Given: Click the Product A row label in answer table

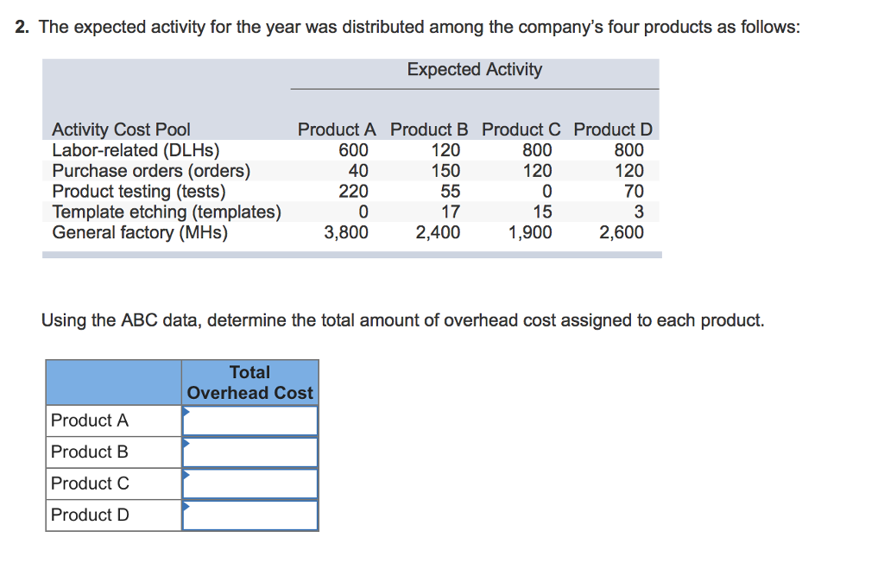Looking at the screenshot, I should 90,420.
